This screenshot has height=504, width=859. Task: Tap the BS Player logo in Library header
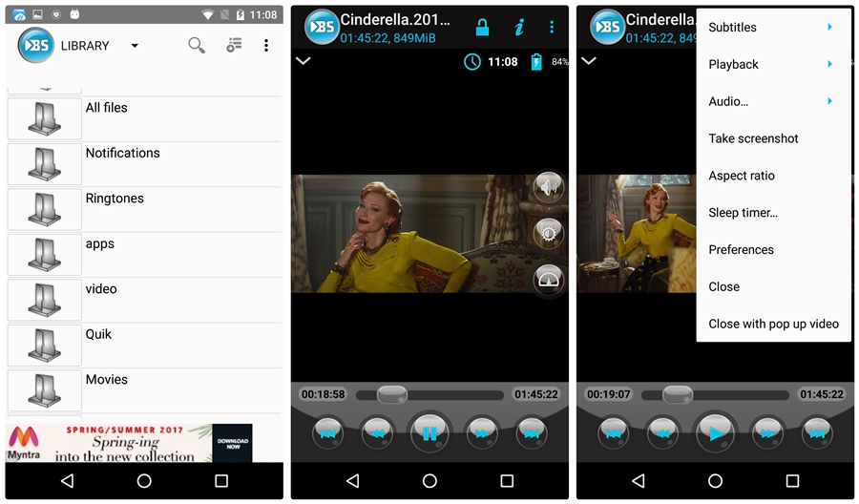36,46
